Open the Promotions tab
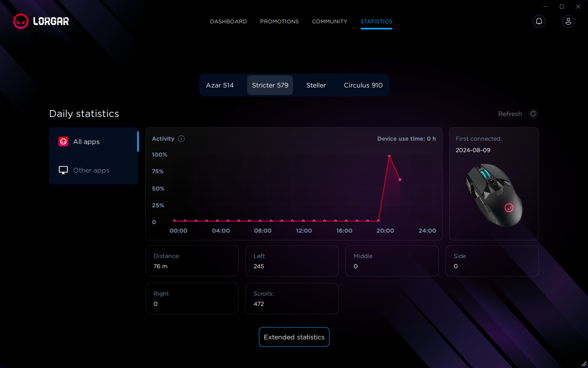The height and width of the screenshot is (368, 588). 279,21
